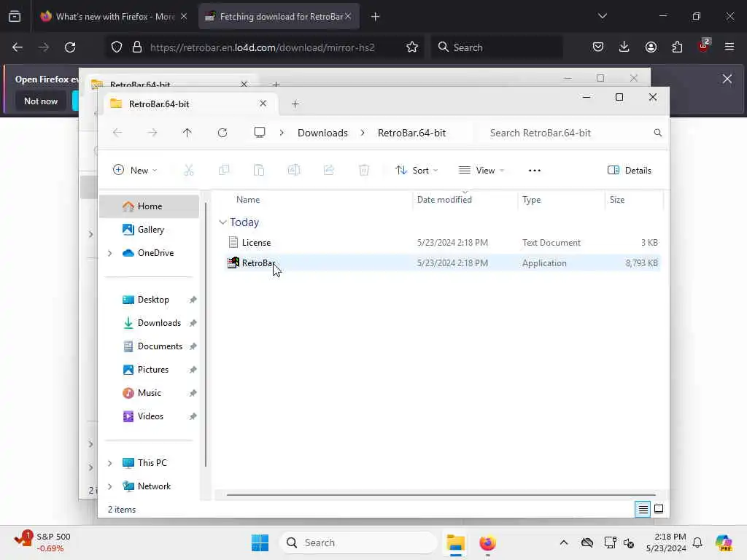Screen dimensions: 747x560
Task: Switch to details list view icon at bottom
Action: (x=643, y=510)
